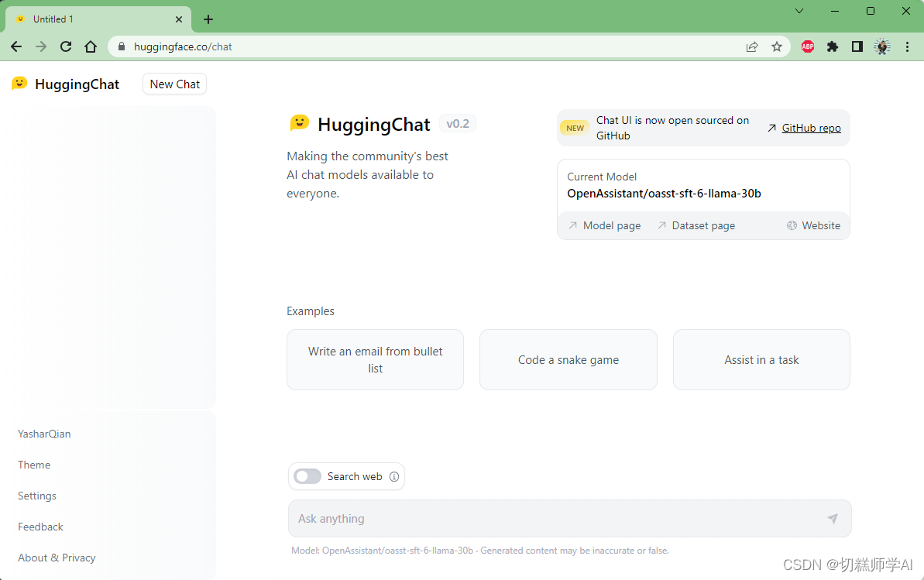
Task: Click the share page icon
Action: [x=752, y=46]
